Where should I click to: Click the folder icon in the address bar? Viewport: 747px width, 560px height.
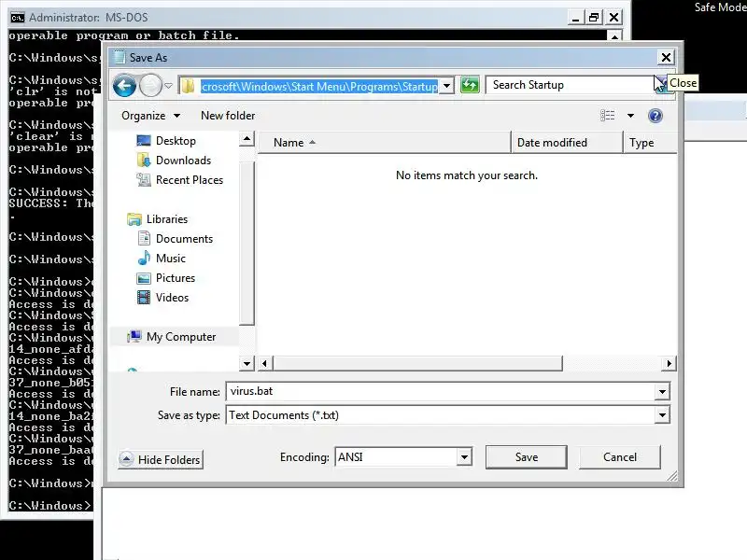(189, 86)
